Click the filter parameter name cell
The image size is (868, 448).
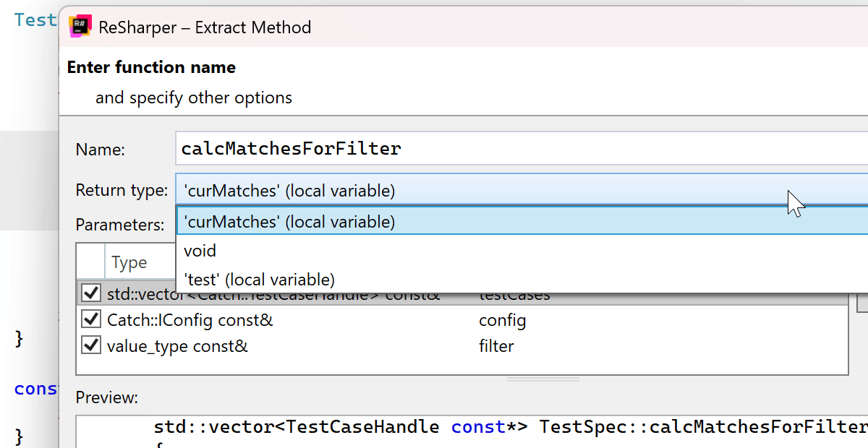(x=496, y=346)
